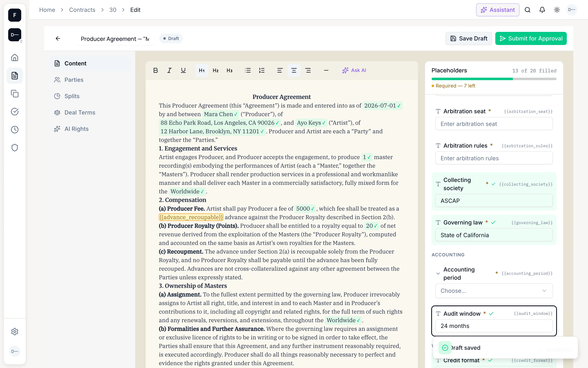
Task: Click the Arbitration seat input field
Action: pyautogui.click(x=494, y=124)
